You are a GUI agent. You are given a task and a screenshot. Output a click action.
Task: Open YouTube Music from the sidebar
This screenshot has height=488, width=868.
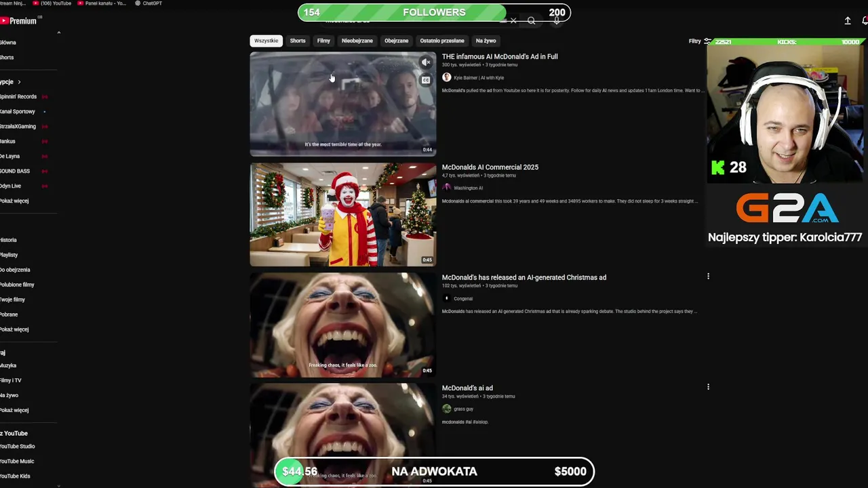pyautogui.click(x=17, y=462)
